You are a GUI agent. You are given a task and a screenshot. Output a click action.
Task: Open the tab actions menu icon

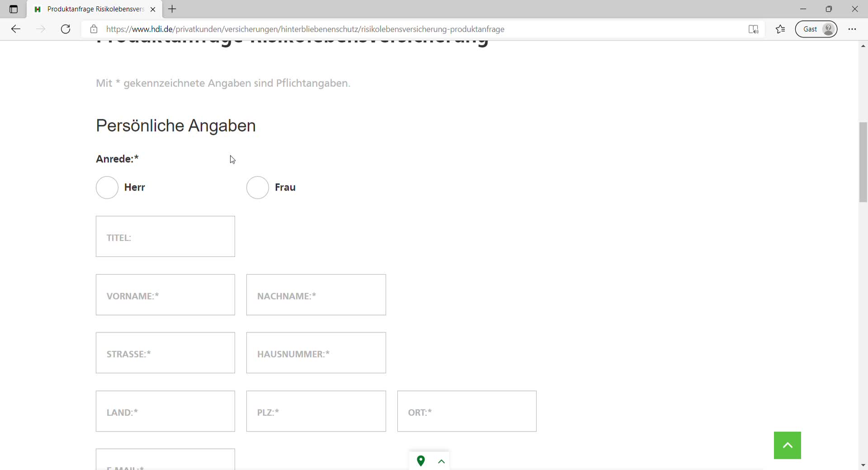[x=14, y=9]
